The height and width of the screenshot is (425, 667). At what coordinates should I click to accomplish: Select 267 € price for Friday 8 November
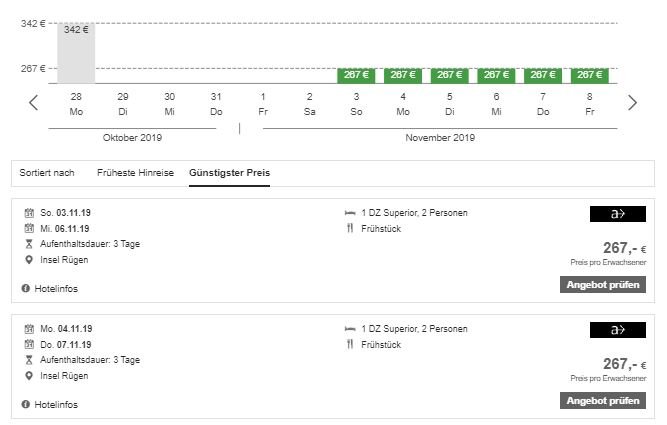[x=590, y=75]
